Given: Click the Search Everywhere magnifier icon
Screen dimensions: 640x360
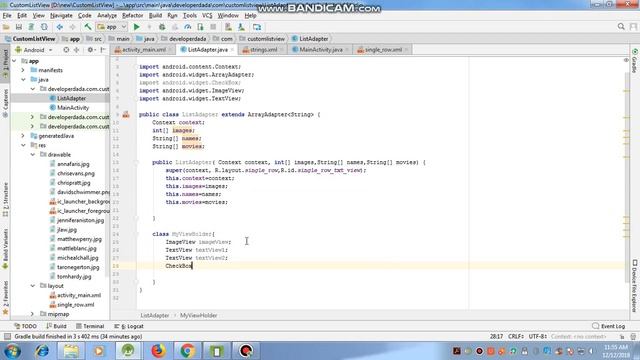Looking at the screenshot, I should coord(621,27).
